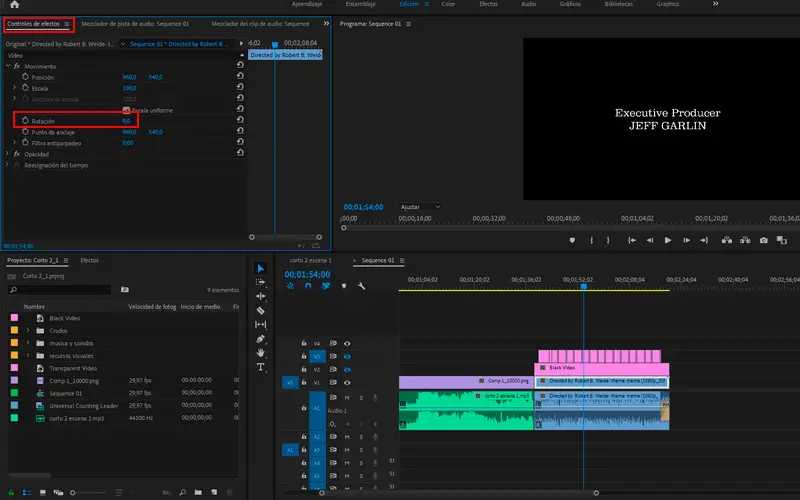Mute audio track A1
800x500 pixels.
347,397
